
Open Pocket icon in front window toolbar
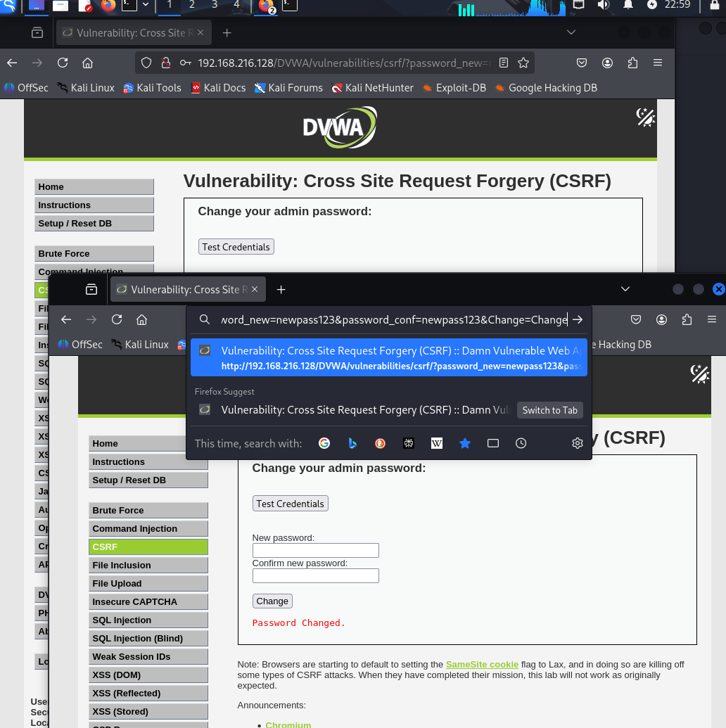tap(636, 319)
